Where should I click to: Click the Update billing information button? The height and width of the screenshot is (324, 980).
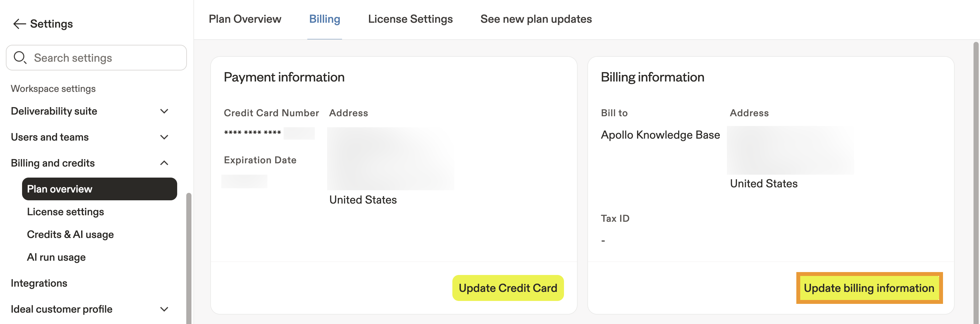[x=869, y=288]
